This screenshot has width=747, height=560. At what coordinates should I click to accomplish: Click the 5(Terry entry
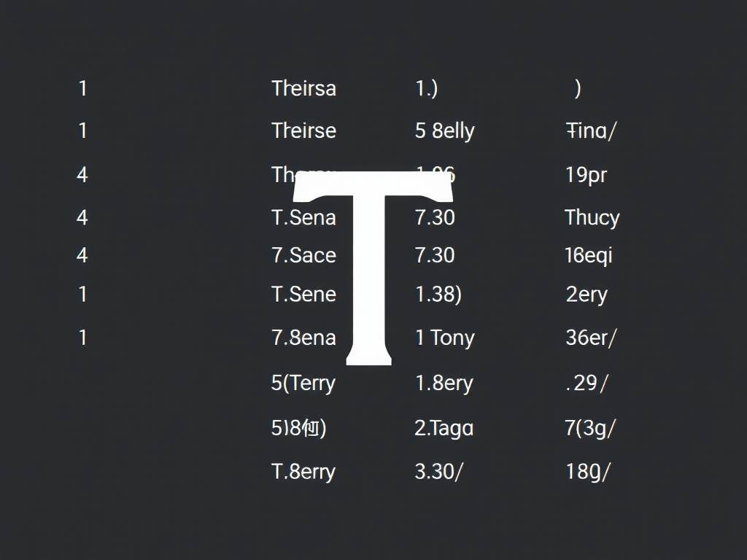303,383
